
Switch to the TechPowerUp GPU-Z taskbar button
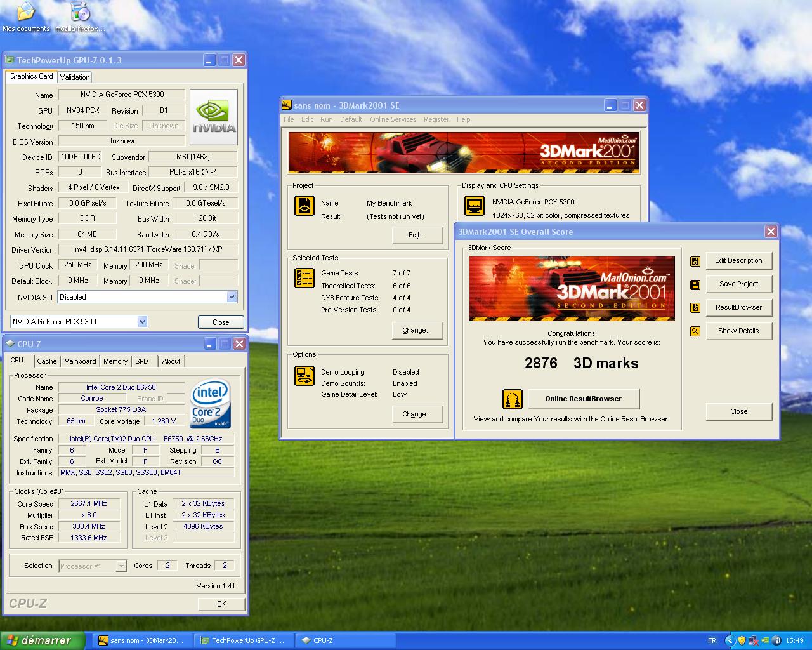pos(244,640)
